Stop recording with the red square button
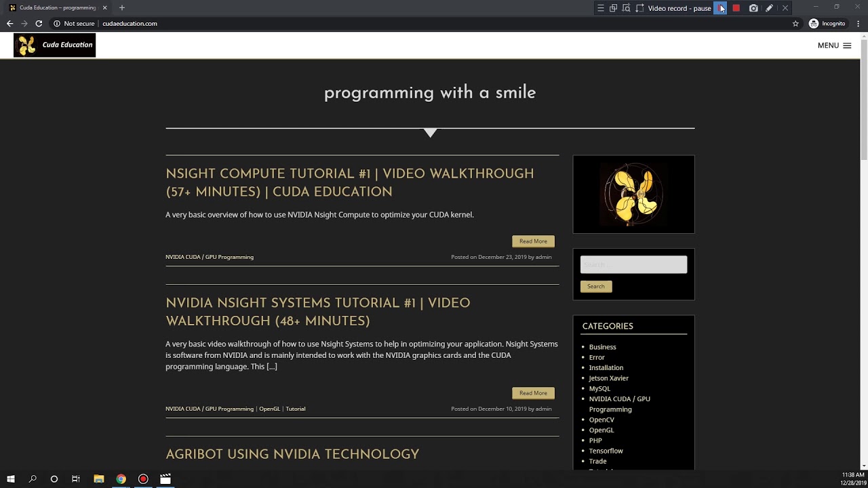Image resolution: width=868 pixels, height=488 pixels. click(736, 8)
